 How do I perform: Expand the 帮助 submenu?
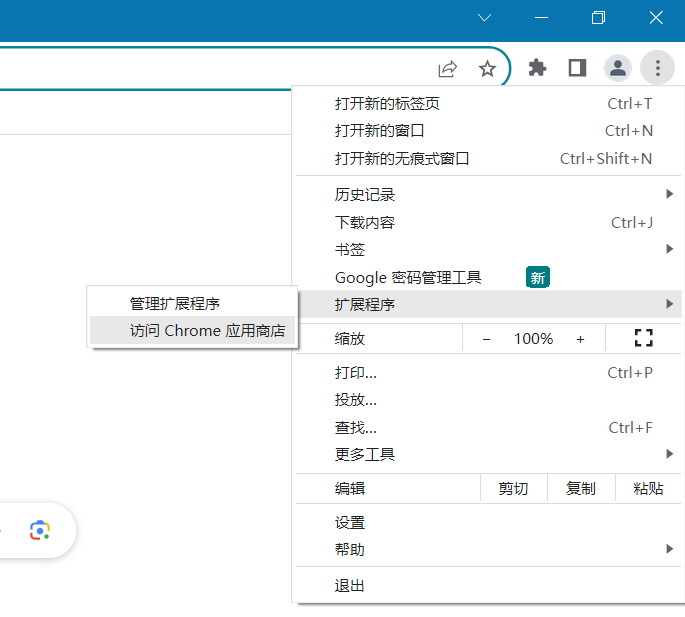pos(488,549)
